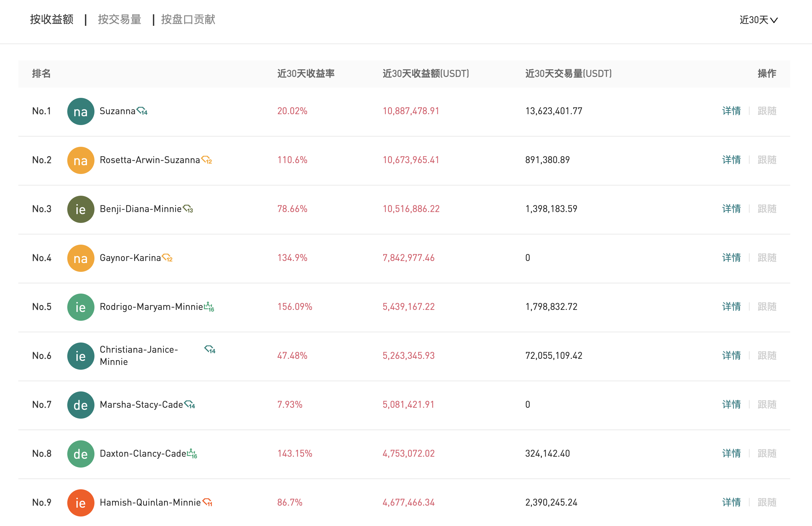Click trader name Suzanna
The height and width of the screenshot is (526, 812).
pyautogui.click(x=117, y=111)
